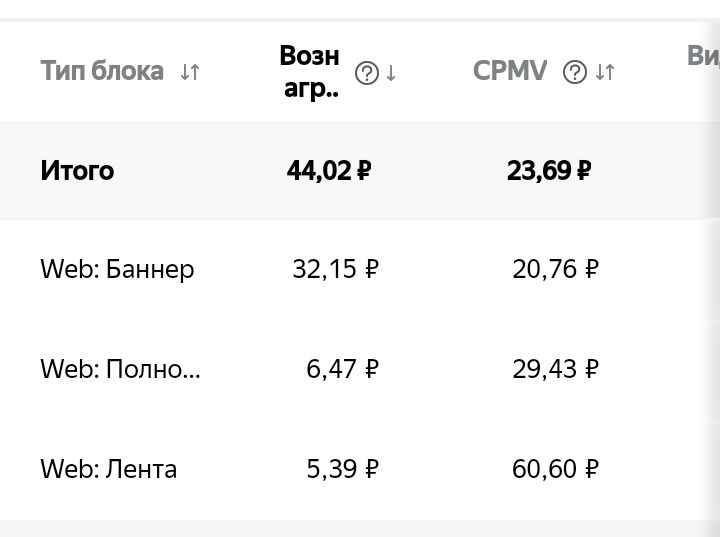Select the CPMV column header label
Viewport: 720px width, 537px height.
510,71
